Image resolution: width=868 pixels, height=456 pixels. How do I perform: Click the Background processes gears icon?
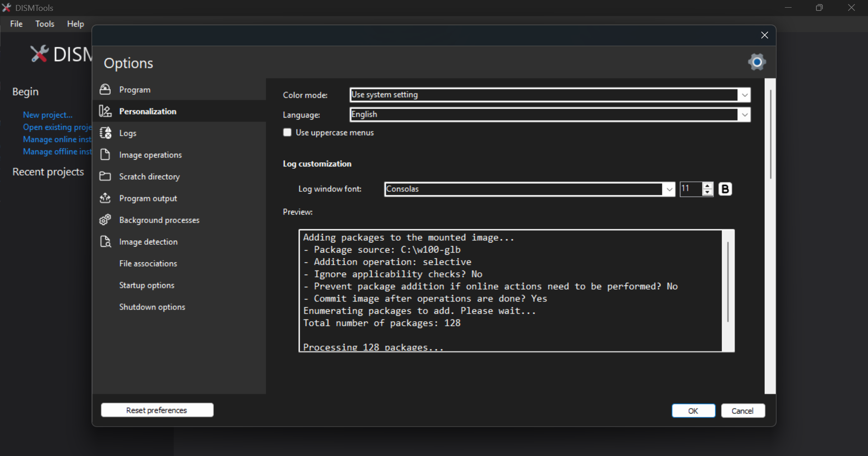coord(105,220)
